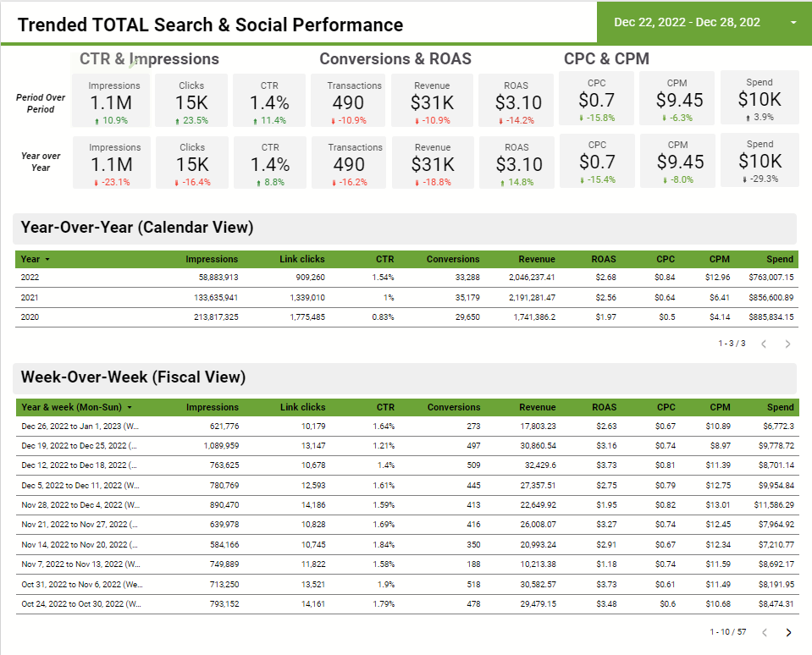
Task: Select the Nov 7, 2022 to Nov 13 week row
Action: tap(407, 564)
